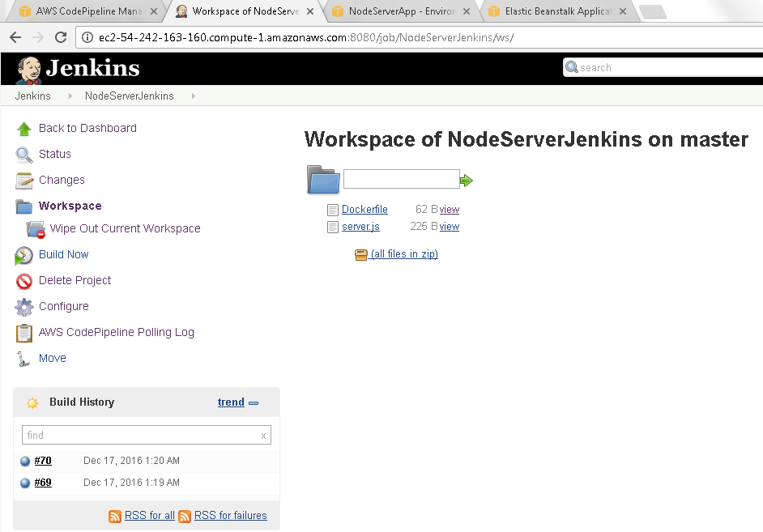Open the Changes link

pos(62,180)
